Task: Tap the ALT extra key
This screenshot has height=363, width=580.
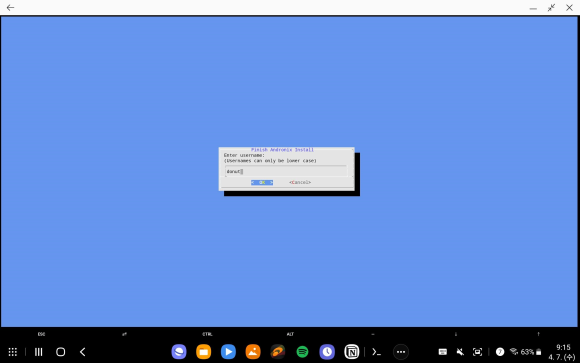Action: 290,334
